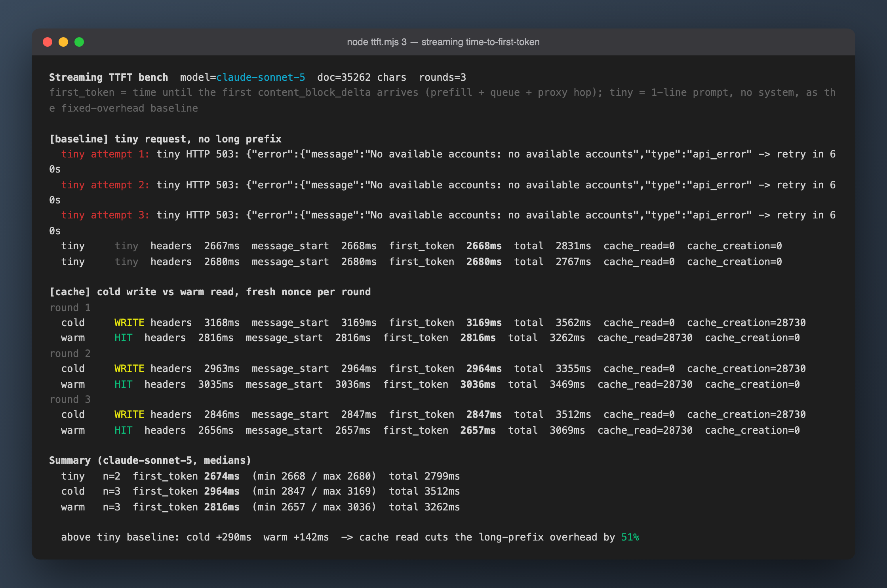The image size is (887, 588).
Task: Click the green '51%' at the bottom
Action: pos(630,537)
